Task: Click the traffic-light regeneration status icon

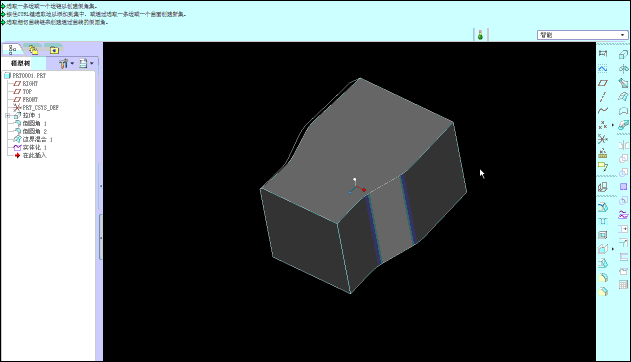Action: pyautogui.click(x=480, y=35)
